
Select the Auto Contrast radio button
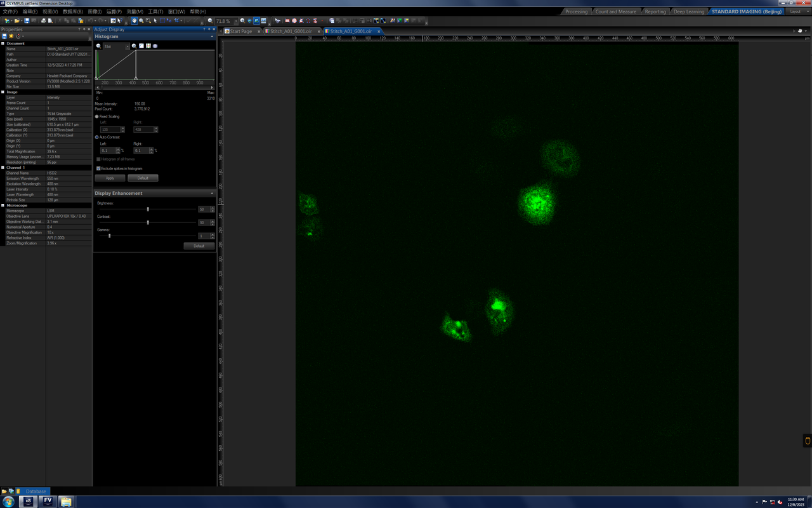pyautogui.click(x=97, y=137)
